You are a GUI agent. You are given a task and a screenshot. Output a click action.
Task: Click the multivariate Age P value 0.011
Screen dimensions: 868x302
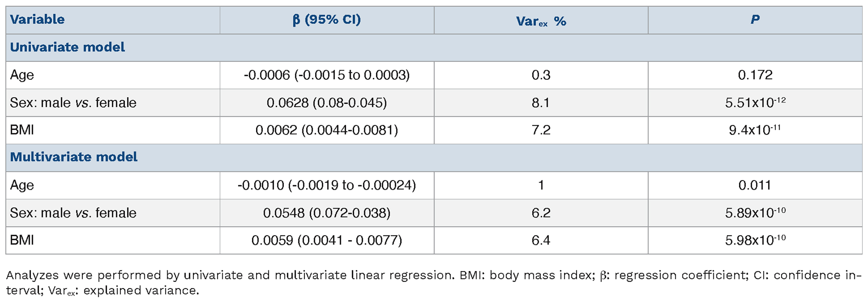tap(755, 185)
